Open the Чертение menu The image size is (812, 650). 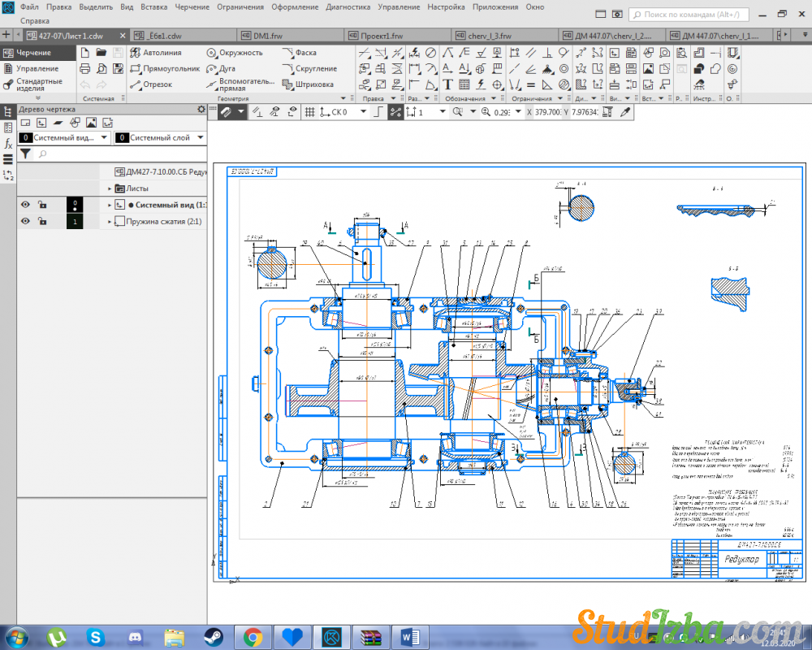[x=192, y=6]
